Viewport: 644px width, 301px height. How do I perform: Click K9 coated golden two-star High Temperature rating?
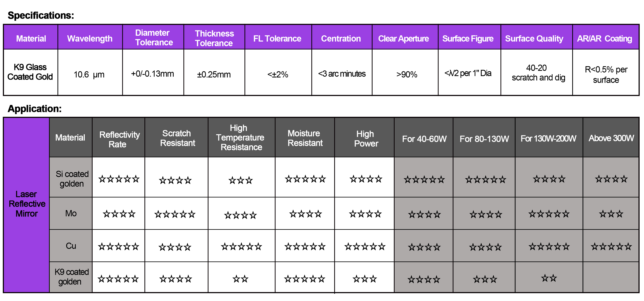[241, 279]
